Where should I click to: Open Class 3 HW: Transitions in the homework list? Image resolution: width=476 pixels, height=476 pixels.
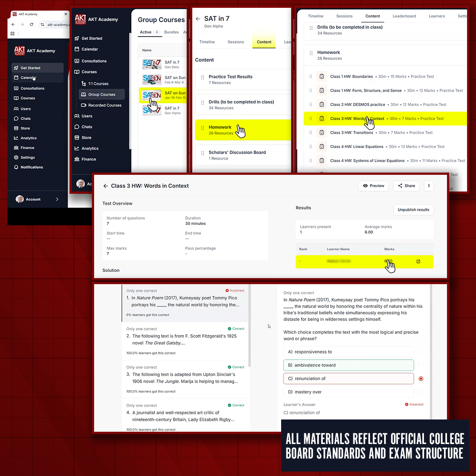385,133
